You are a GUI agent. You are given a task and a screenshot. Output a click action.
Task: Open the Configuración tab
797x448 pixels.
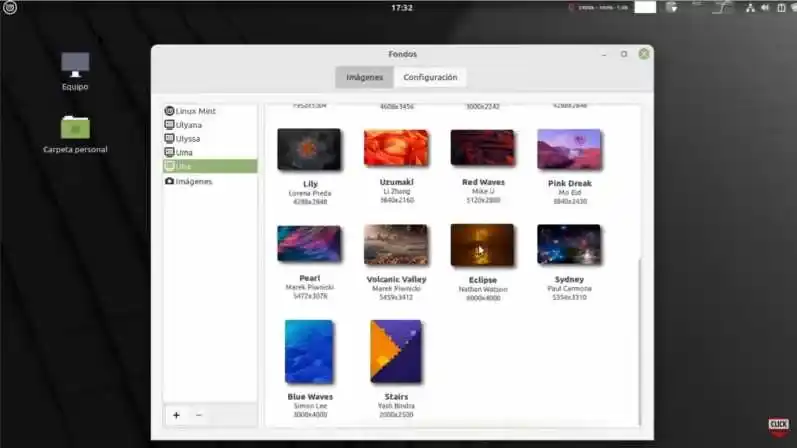pos(430,77)
